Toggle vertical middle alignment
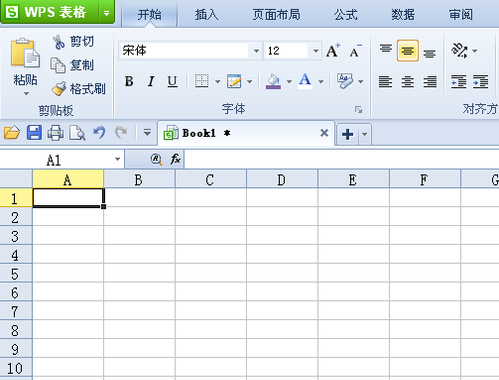499x380 pixels. click(x=408, y=51)
